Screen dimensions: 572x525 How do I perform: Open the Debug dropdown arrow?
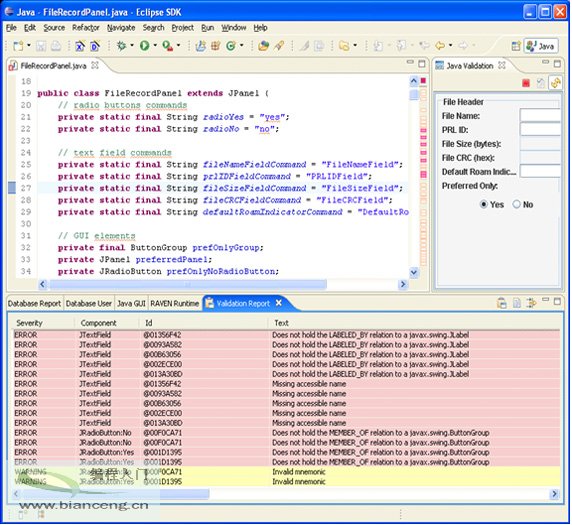132,46
